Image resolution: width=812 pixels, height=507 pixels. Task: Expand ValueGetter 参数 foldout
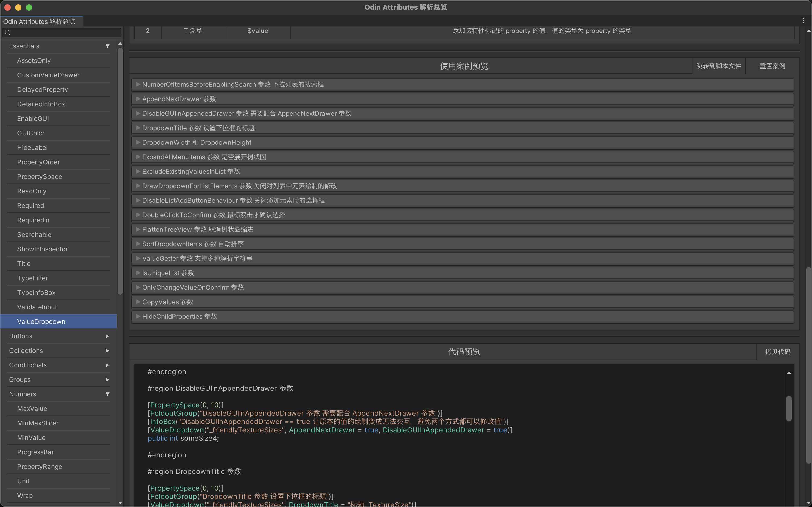click(462, 258)
